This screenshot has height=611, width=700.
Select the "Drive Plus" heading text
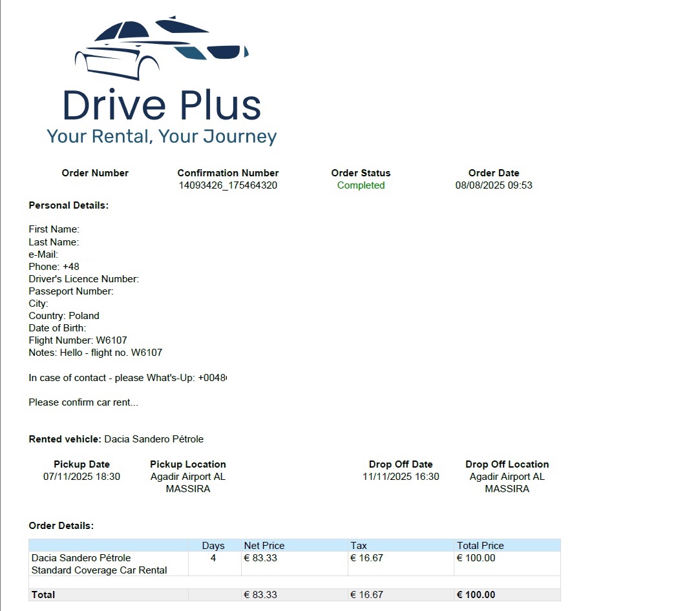click(x=162, y=105)
